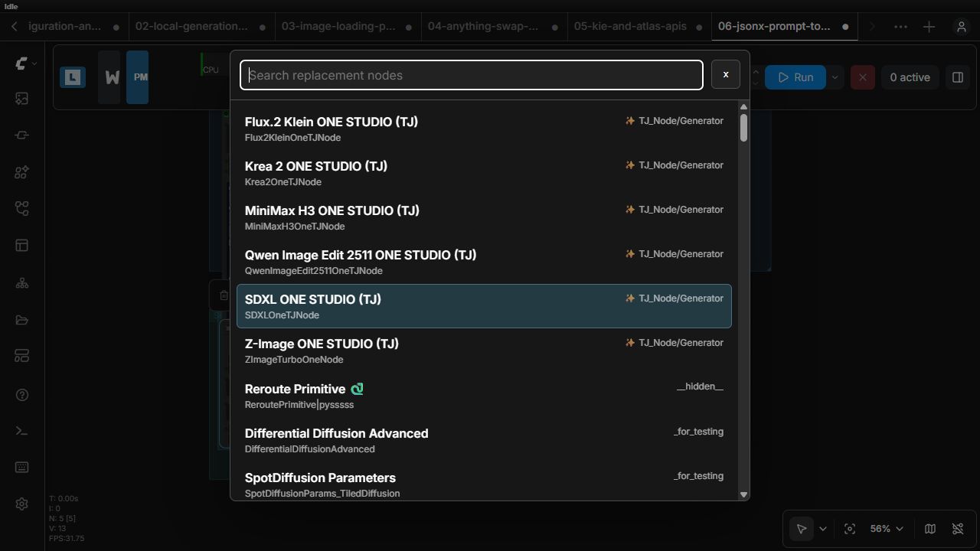
Task: Switch to the 03-image-loading-p tab
Action: click(347, 26)
